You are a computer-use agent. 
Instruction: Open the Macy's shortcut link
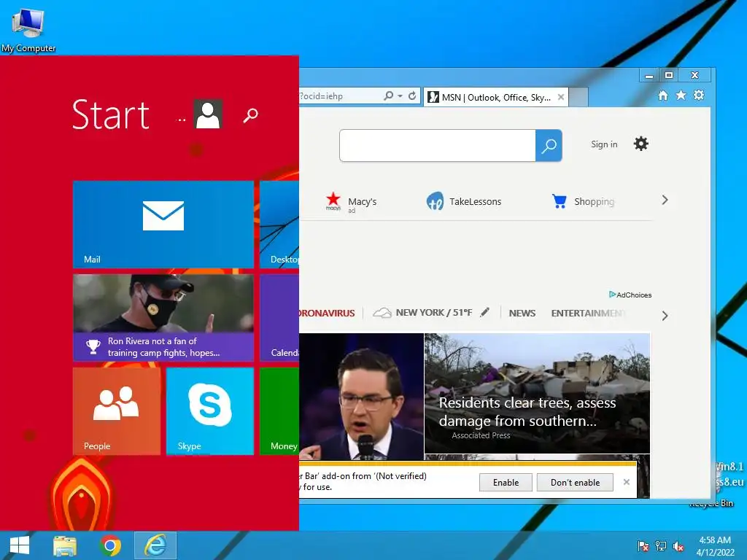click(351, 202)
